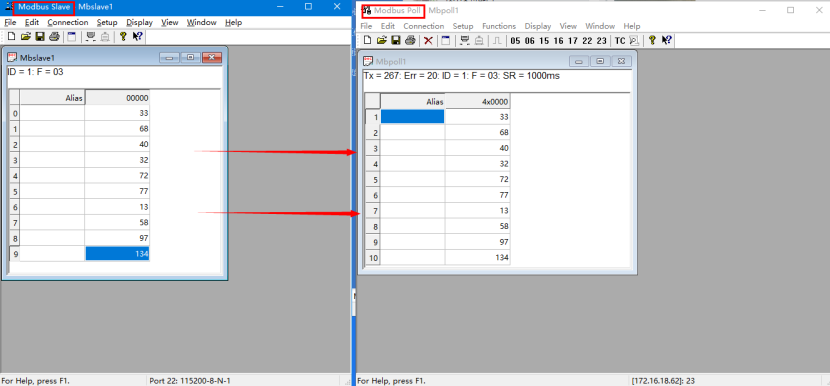Click the red X delete icon in Poll toolbar

tap(428, 40)
